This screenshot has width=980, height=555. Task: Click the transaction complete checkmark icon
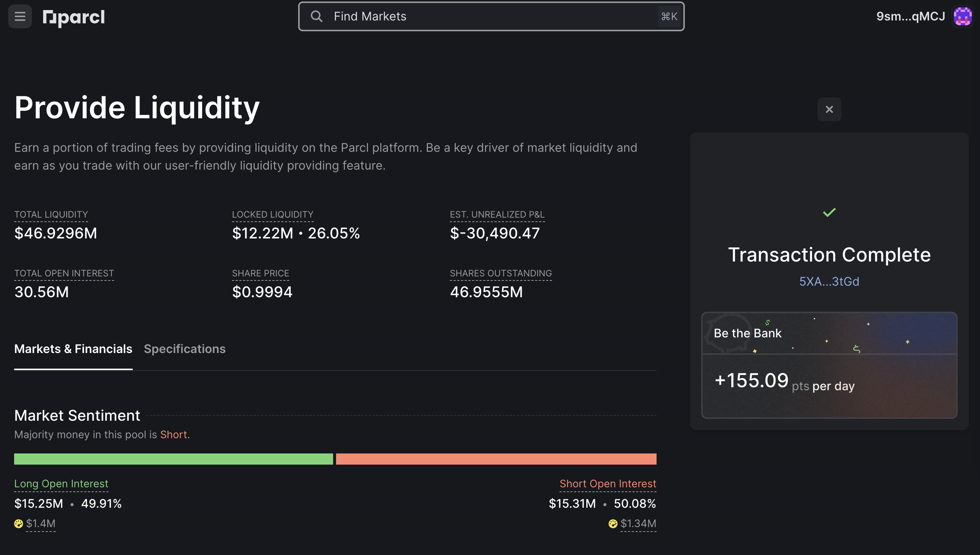pos(829,212)
